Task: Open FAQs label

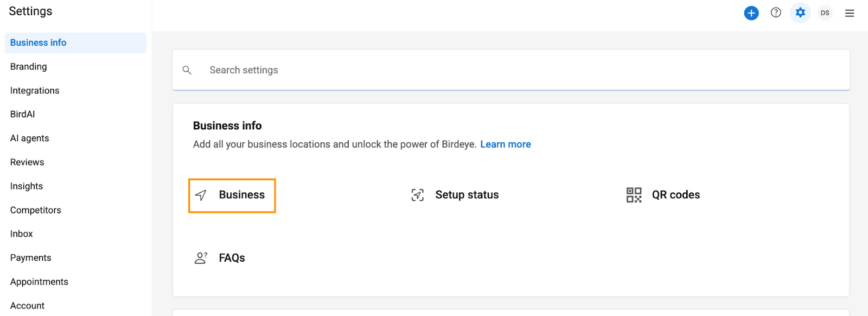Action: [232, 258]
